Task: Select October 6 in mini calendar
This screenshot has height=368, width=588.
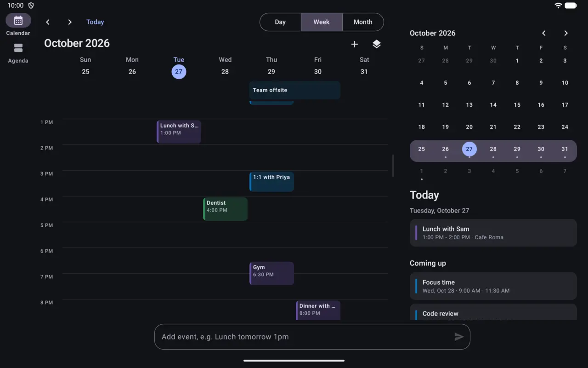Action: [469, 83]
